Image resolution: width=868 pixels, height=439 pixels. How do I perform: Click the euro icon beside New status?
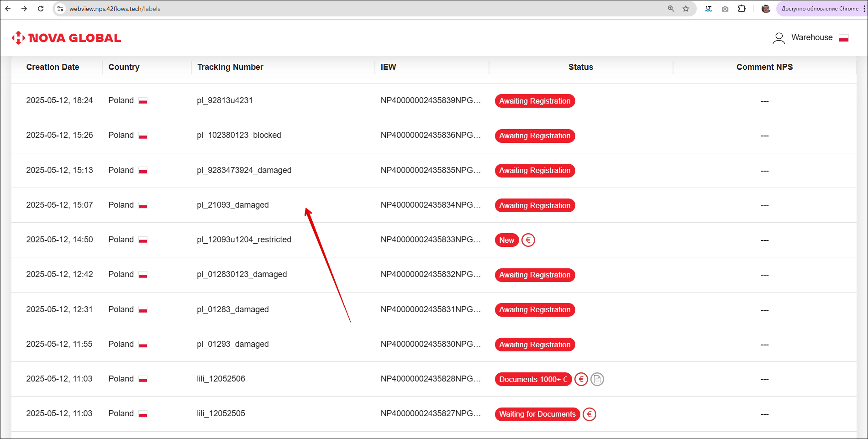(x=528, y=240)
